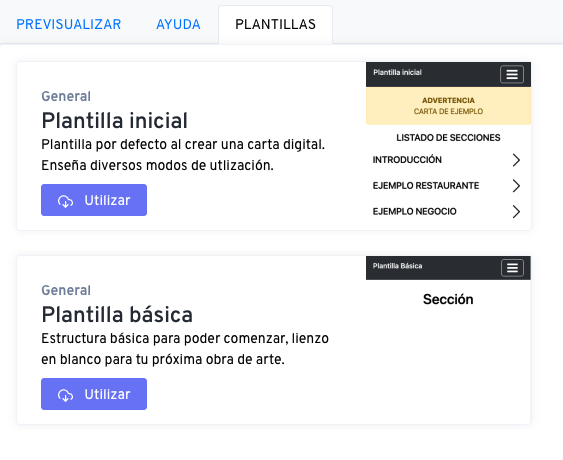Screen dimensions: 563x460
Task: Use the Plantilla básica template button
Action: tap(94, 394)
